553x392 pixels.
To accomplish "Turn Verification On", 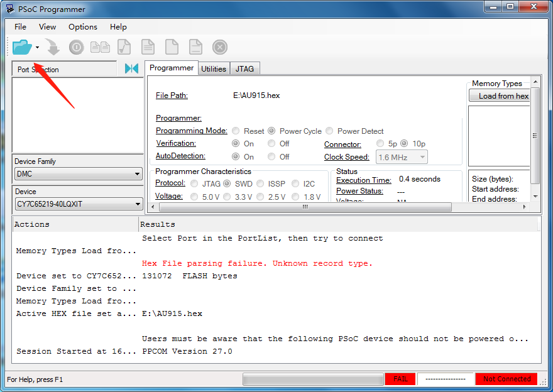I will click(x=236, y=143).
